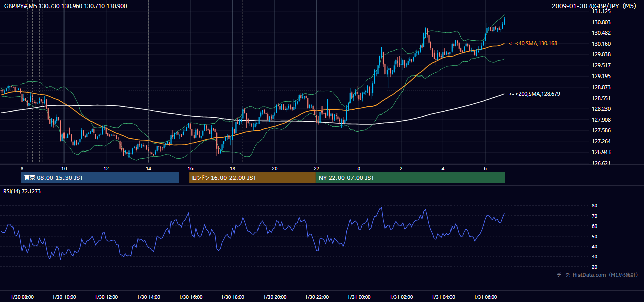Select the 東京 08:00-15:30 JST session bar
The width and height of the screenshot is (644, 302).
point(100,178)
